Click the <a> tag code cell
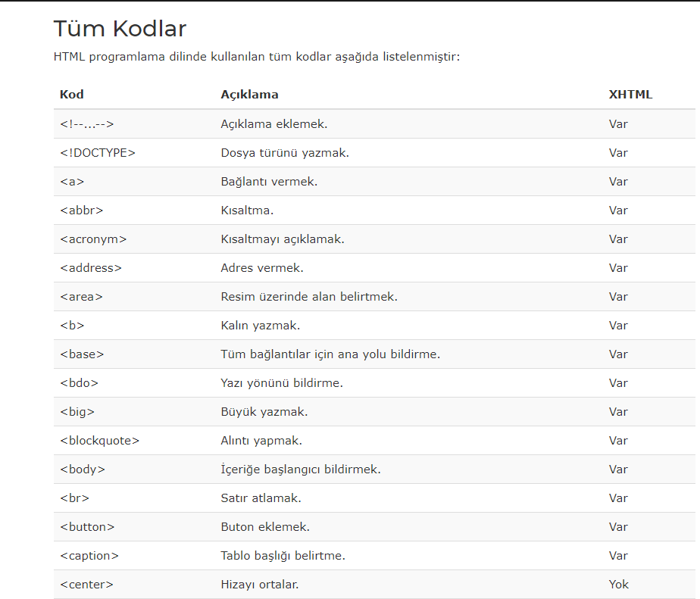Image resolution: width=700 pixels, height=599 pixels. pos(72,182)
